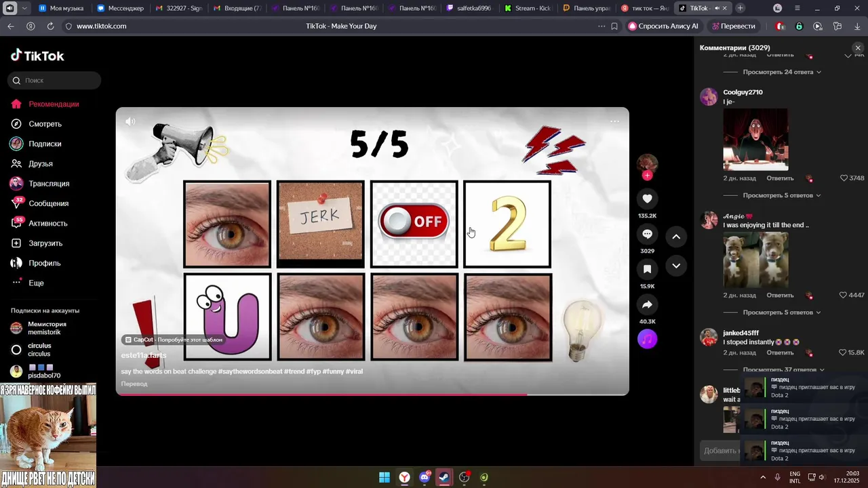Image resolution: width=868 pixels, height=488 pixels.
Task: Like janked45fff's comment heart 15.8K
Action: point(843,353)
